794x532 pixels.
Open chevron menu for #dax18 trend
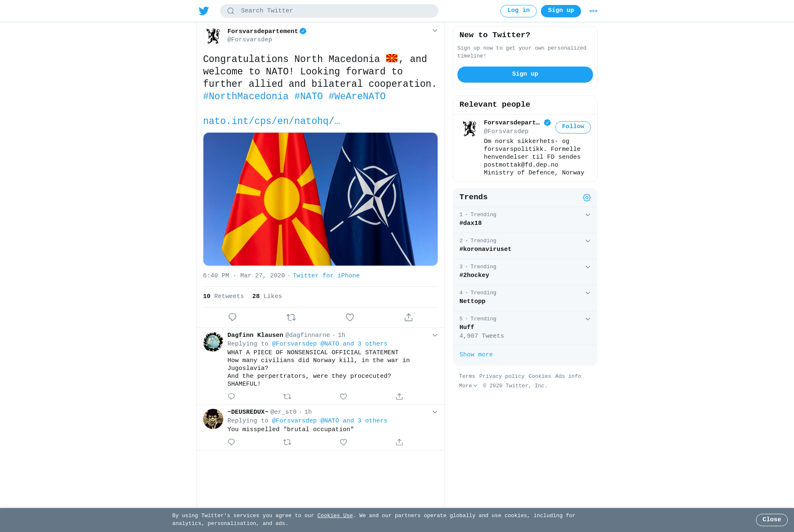[x=588, y=215]
